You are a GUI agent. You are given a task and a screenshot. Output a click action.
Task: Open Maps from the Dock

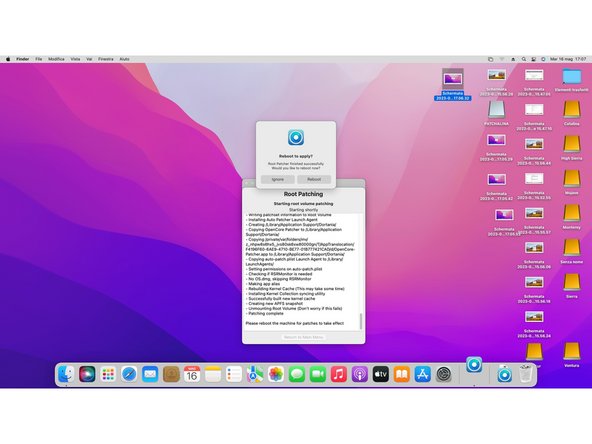pyautogui.click(x=255, y=374)
